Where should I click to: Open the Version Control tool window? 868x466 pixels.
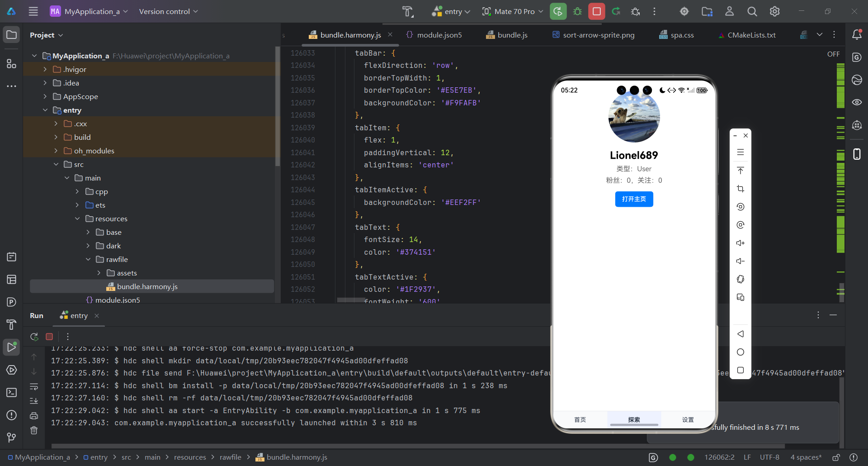11,437
